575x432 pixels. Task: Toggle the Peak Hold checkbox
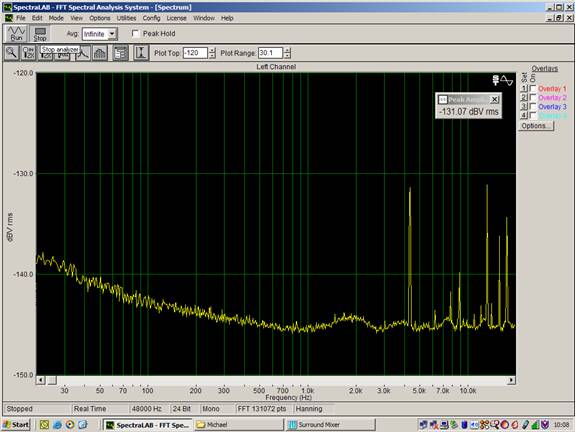(135, 33)
